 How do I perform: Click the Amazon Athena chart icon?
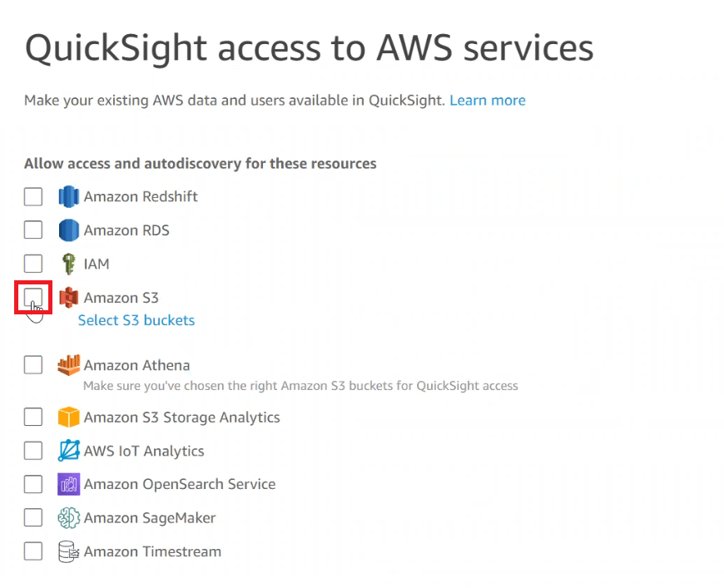coord(68,364)
